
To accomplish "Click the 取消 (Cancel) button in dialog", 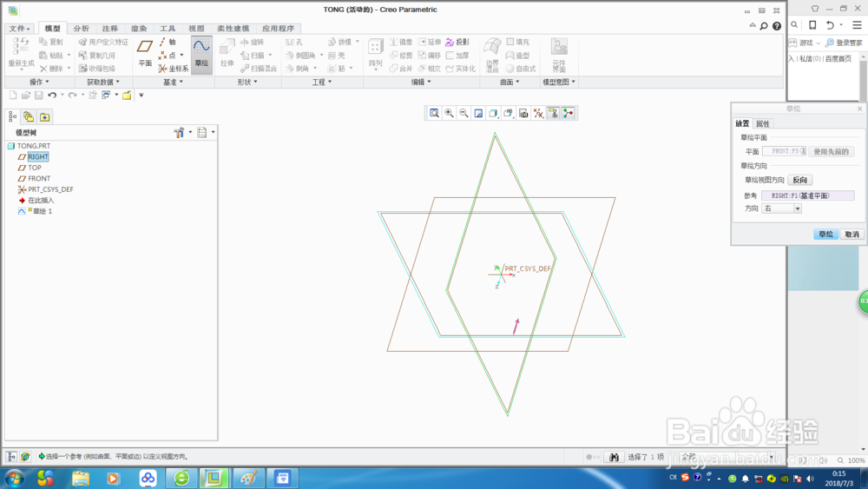I will click(852, 235).
